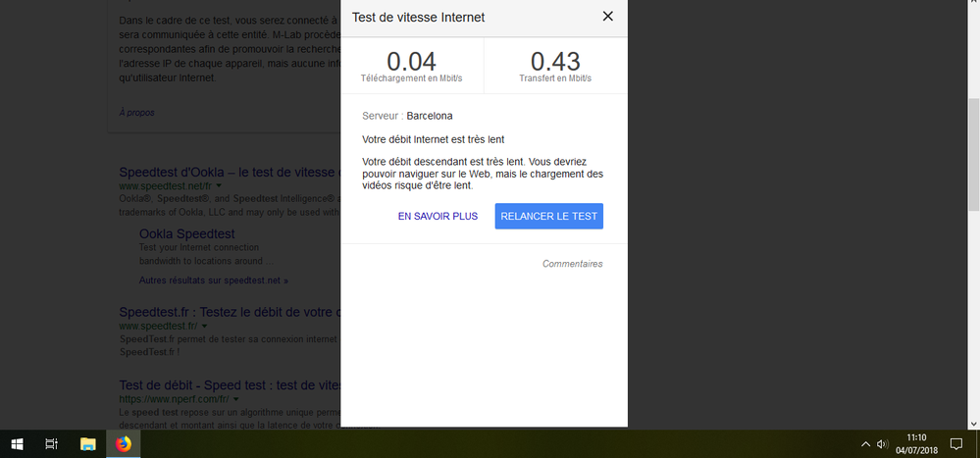Click the Serveur : Barcelona text

[407, 117]
